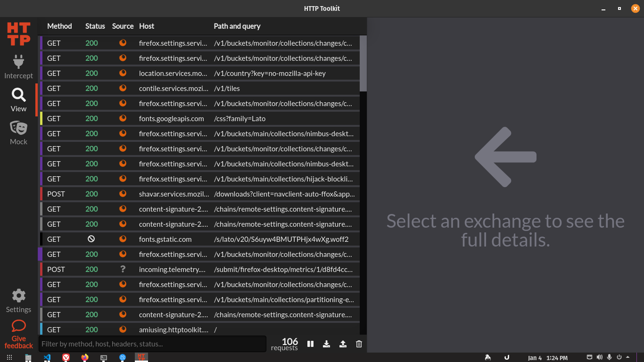The height and width of the screenshot is (362, 644).
Task: Export requests using the download icon
Action: 326,344
